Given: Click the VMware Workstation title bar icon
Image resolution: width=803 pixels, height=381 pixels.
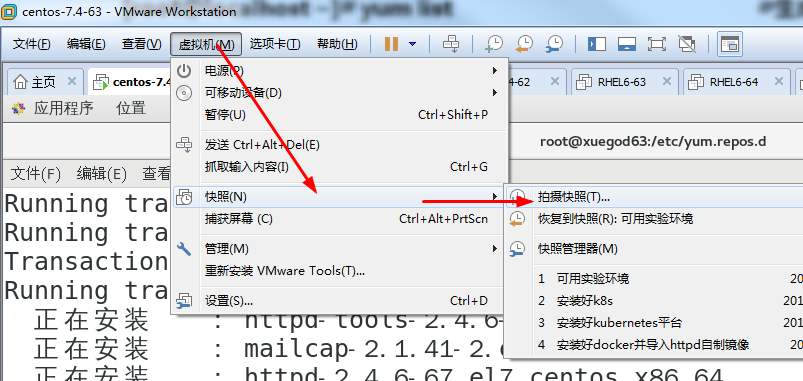Looking at the screenshot, I should click(x=9, y=11).
